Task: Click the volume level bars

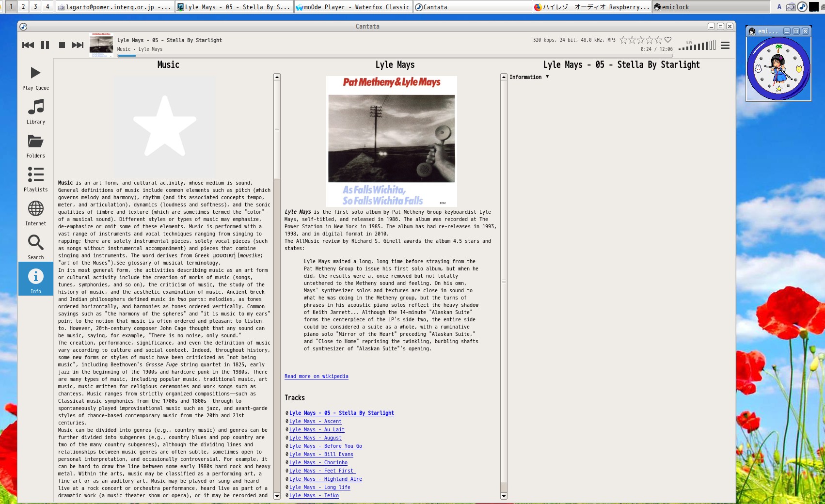Action: coord(698,46)
